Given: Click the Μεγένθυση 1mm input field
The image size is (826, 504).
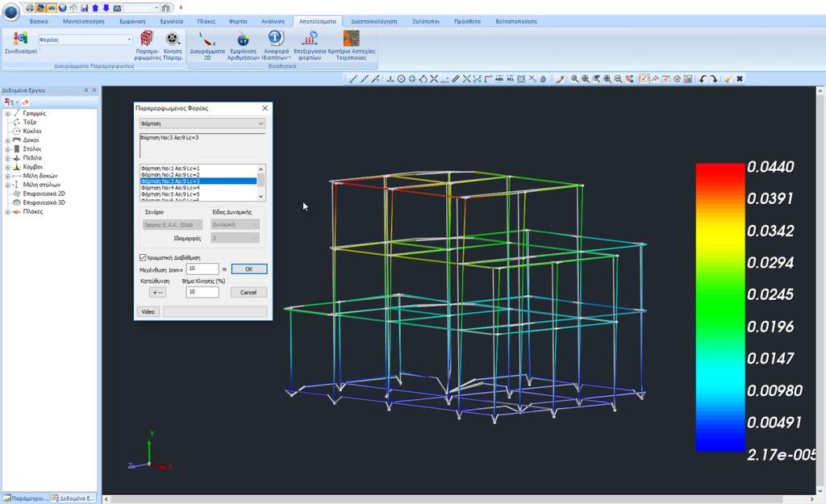Looking at the screenshot, I should coord(202,269).
